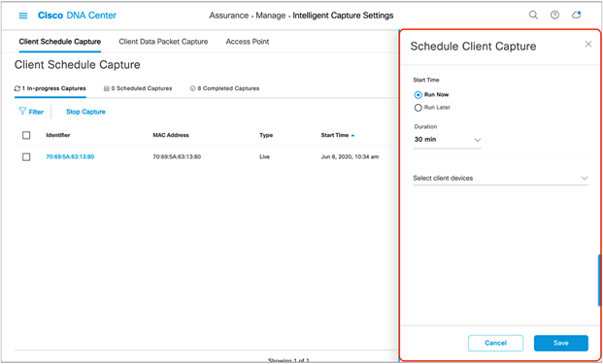The height and width of the screenshot is (364, 603).
Task: Click the Stop Capture link
Action: tap(85, 112)
